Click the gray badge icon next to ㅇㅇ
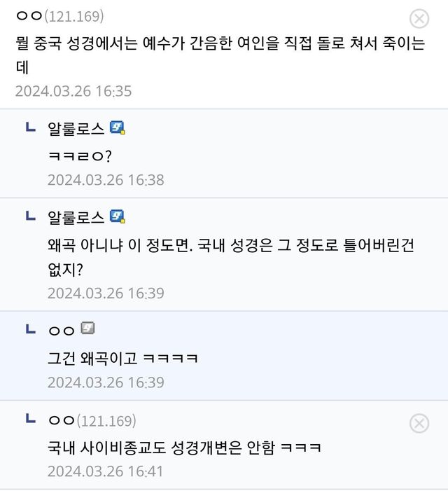Viewport: 448px width, 491px height. [87, 328]
